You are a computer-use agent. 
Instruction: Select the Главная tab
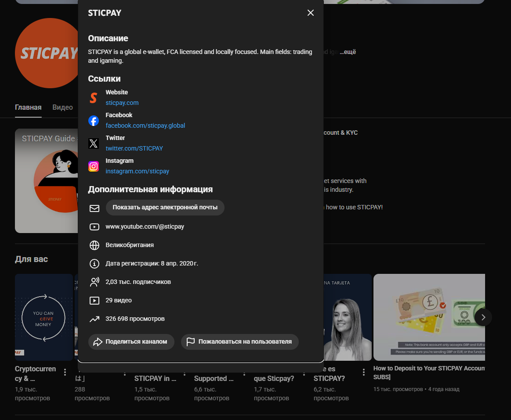pos(28,108)
